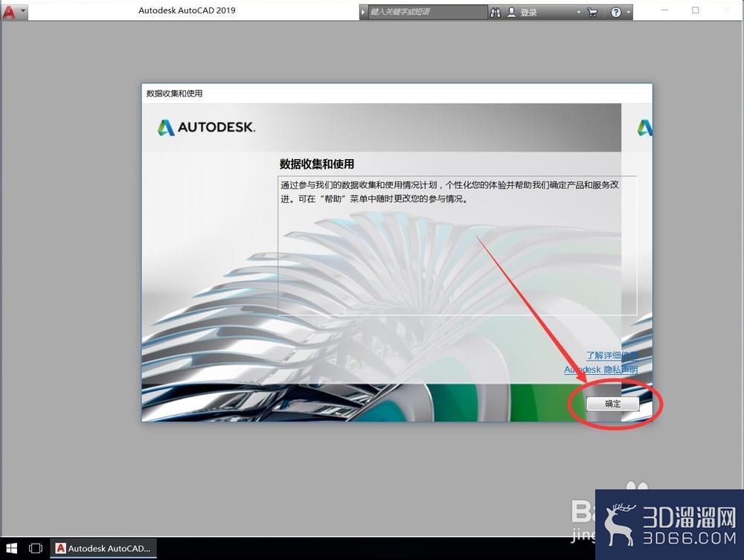Expand the Help dropdown arrow
This screenshot has height=560, width=744.
(628, 13)
